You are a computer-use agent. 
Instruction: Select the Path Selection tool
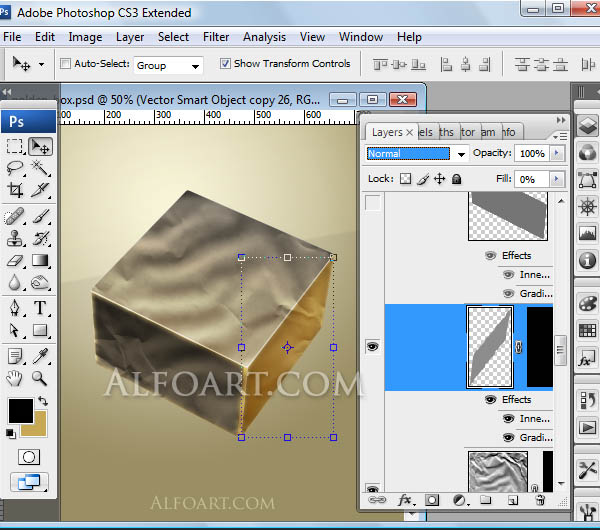(x=15, y=331)
